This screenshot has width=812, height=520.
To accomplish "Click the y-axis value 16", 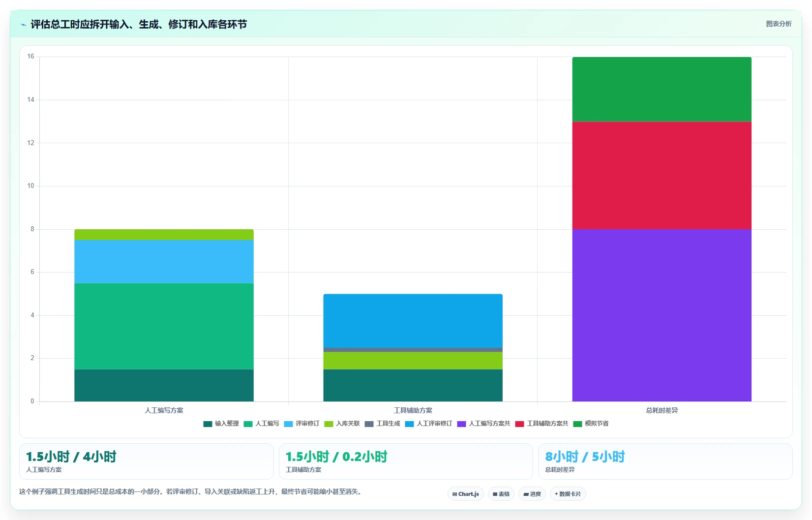I will pyautogui.click(x=31, y=57).
